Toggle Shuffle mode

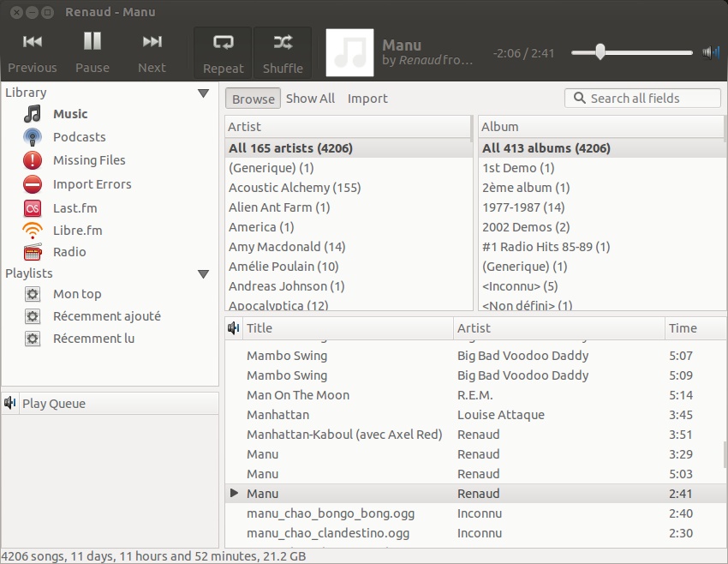point(283,53)
